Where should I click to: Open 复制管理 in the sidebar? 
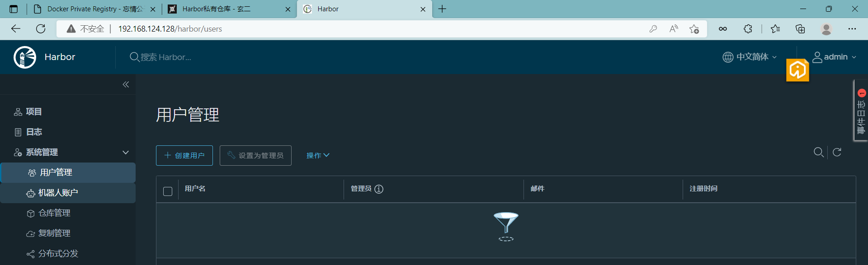click(49, 233)
